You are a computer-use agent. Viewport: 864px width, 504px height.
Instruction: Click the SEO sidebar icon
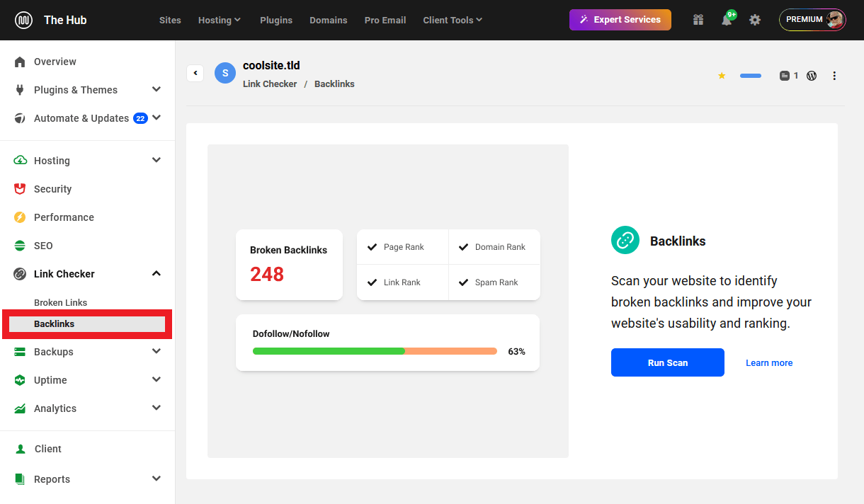pyautogui.click(x=20, y=246)
